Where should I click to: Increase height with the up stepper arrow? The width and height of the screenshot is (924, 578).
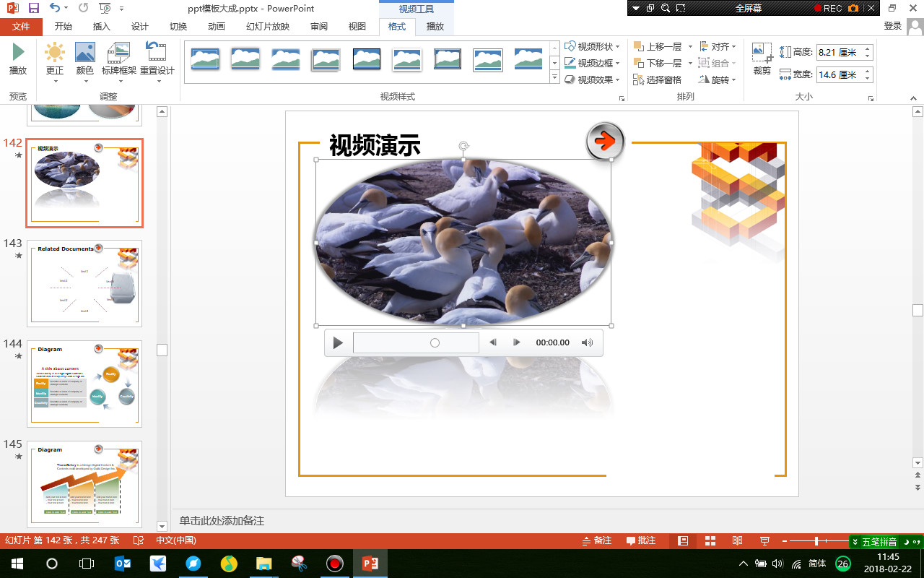pos(868,48)
